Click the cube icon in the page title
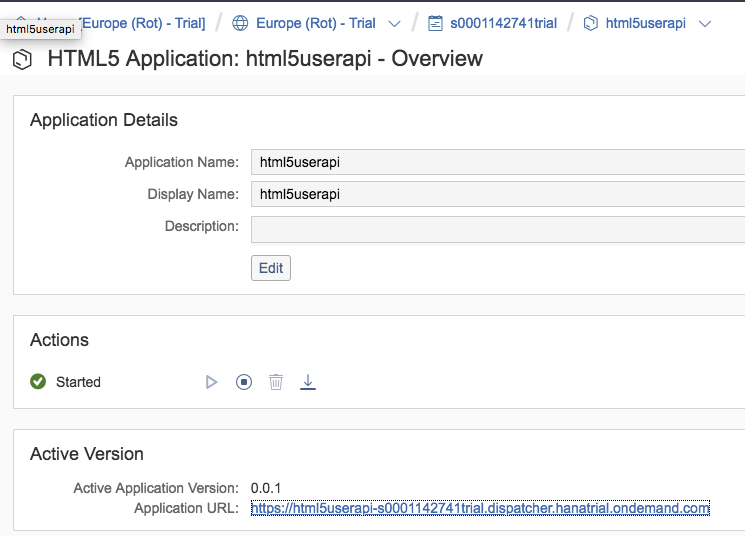The image size is (745, 536). point(22,60)
